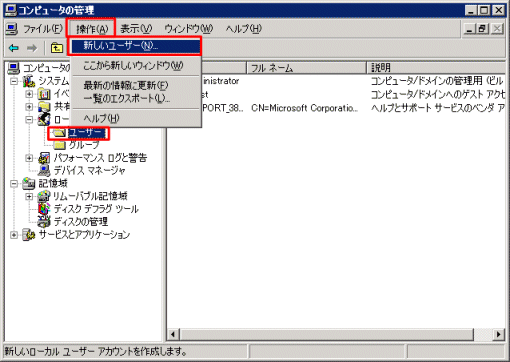
Task: Click the shared folders (共有) node icon
Action: [44, 107]
